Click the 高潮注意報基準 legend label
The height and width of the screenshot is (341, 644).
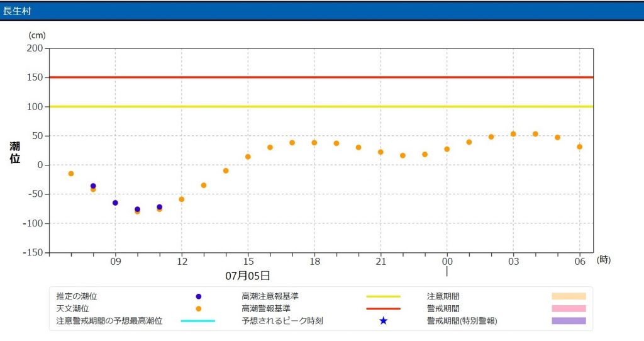pyautogui.click(x=270, y=296)
